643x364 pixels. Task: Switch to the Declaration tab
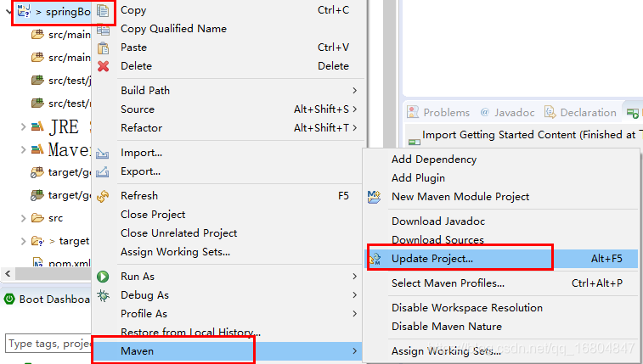tap(581, 112)
